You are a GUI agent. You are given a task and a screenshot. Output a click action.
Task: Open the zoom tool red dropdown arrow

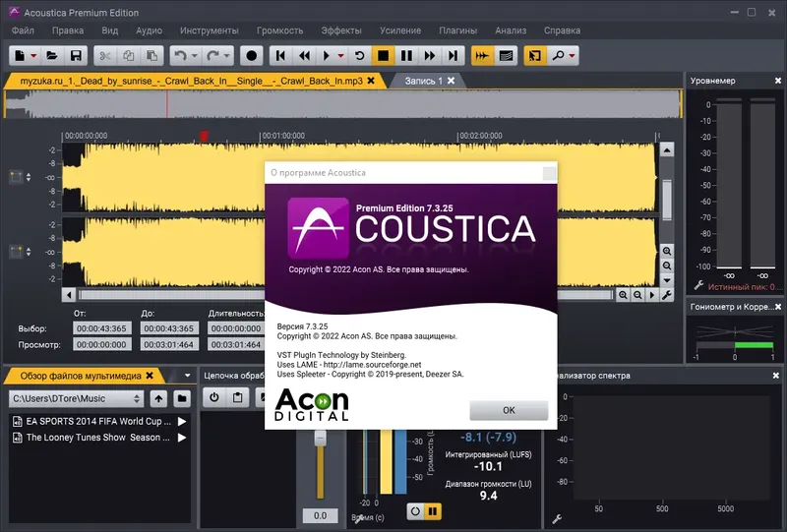pos(572,56)
